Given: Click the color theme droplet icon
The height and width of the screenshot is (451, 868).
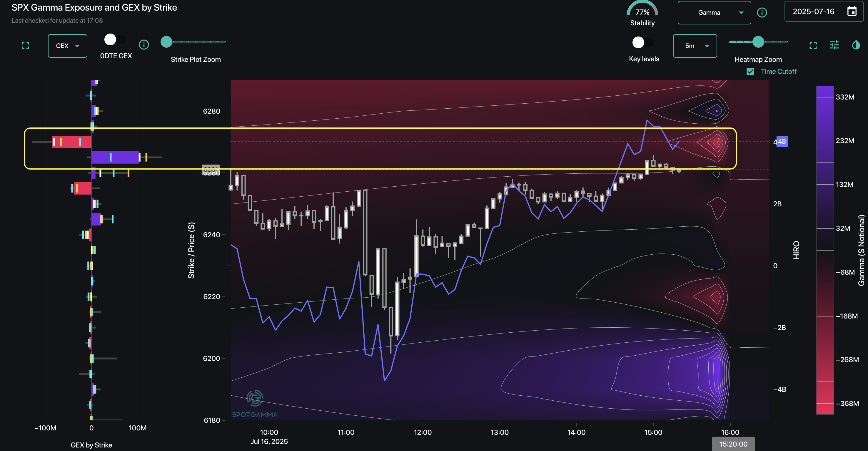Looking at the screenshot, I should (856, 45).
